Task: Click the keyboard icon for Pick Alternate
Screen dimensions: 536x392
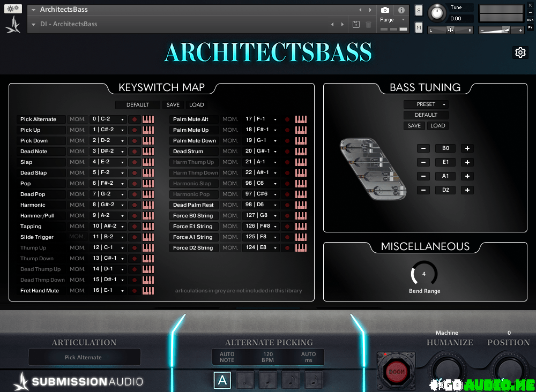Action: tap(148, 119)
